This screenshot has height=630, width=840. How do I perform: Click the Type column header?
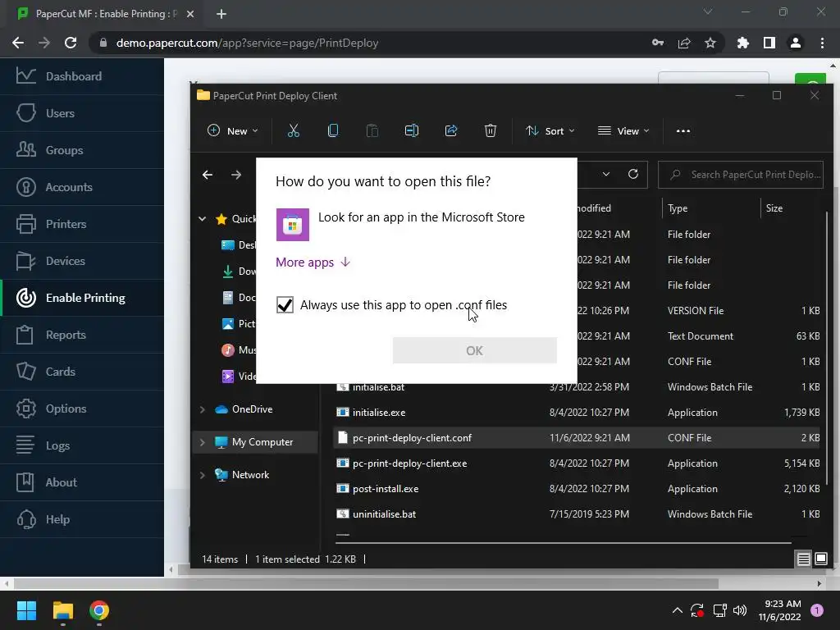(x=711, y=208)
